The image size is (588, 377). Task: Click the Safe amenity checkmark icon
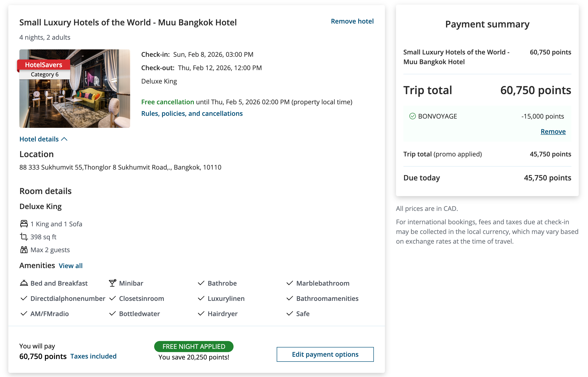290,314
